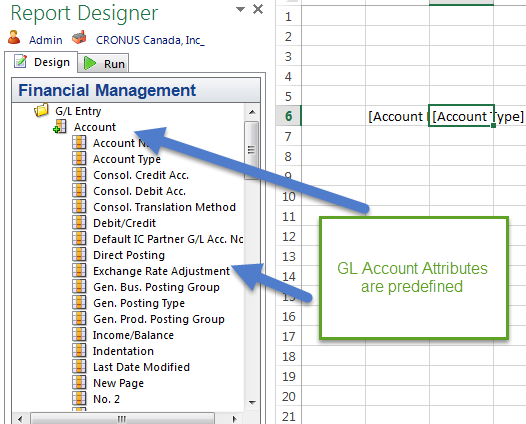Select spreadsheet row header 3
The height and width of the screenshot is (424, 526).
point(288,56)
